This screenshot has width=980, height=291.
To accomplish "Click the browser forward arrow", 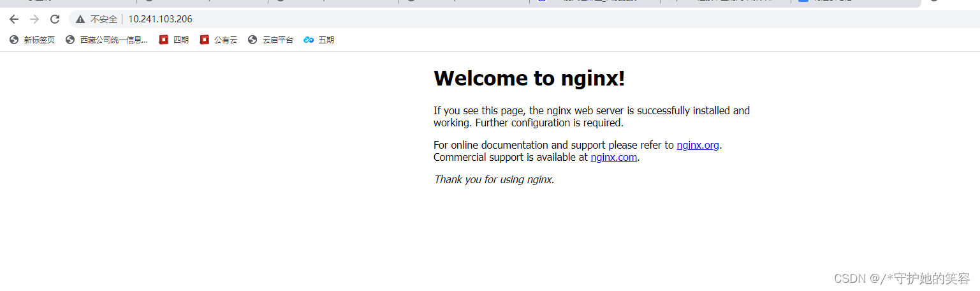I will (x=34, y=19).
